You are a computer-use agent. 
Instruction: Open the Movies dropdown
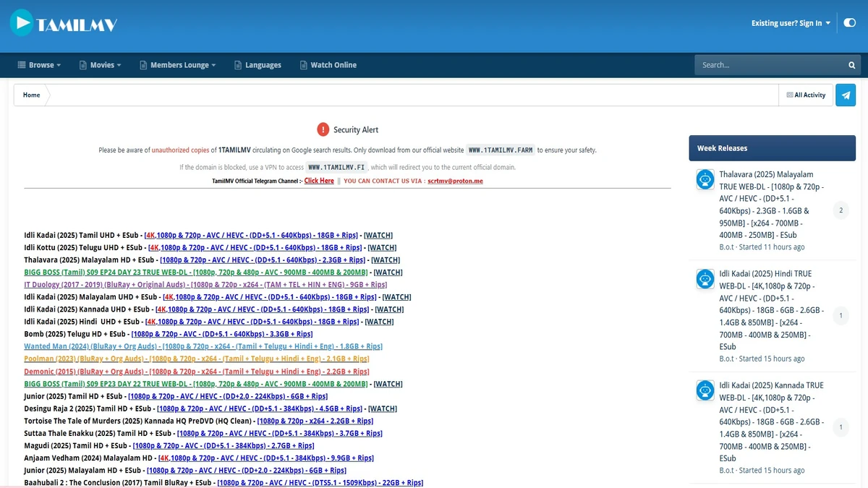point(101,64)
